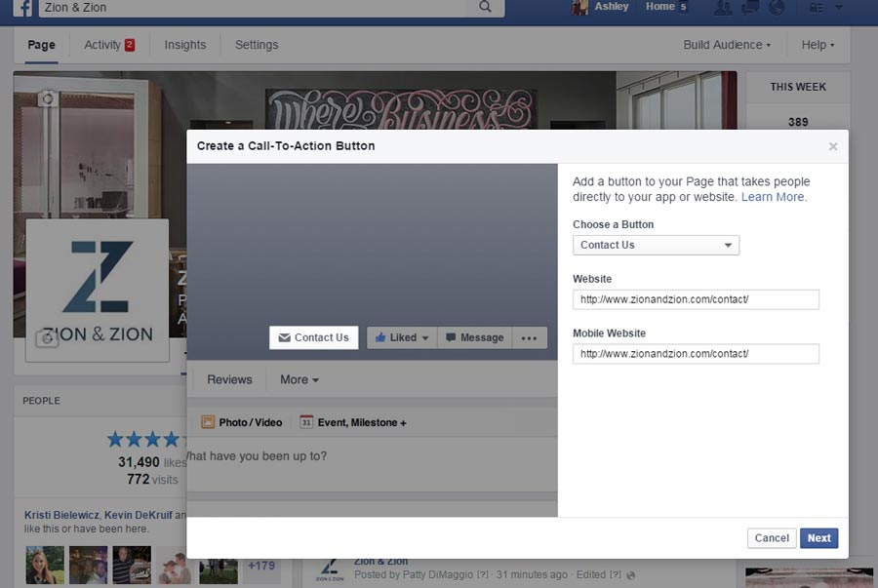Select the Photo/Video post icon
Viewport: 878px width, 588px height.
point(208,422)
